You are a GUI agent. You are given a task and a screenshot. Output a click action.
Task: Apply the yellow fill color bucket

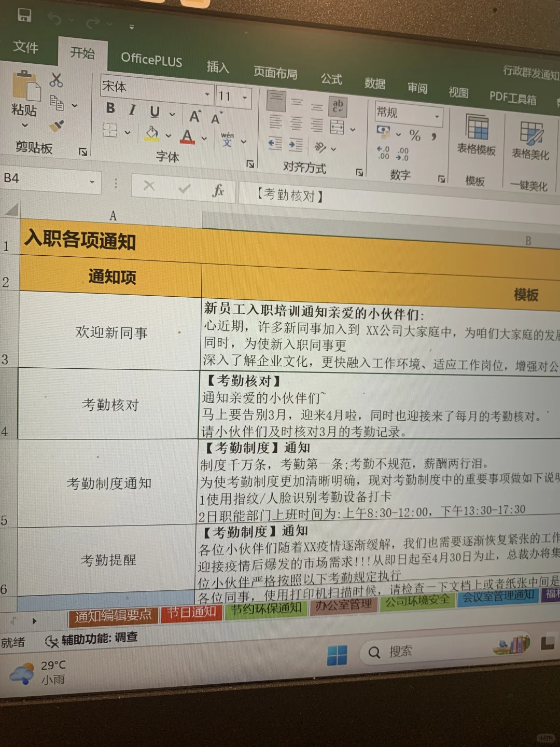coord(152,133)
